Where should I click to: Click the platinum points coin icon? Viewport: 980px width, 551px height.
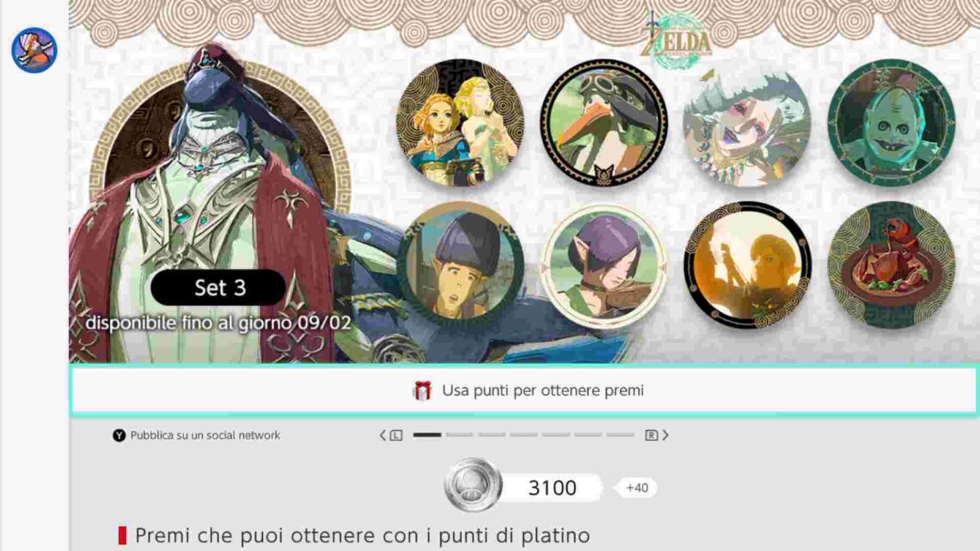point(473,486)
